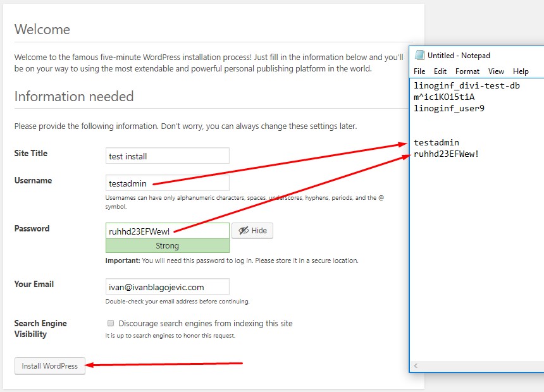The height and width of the screenshot is (392, 544).
Task: Click the Install WordPress button
Action: coord(49,366)
